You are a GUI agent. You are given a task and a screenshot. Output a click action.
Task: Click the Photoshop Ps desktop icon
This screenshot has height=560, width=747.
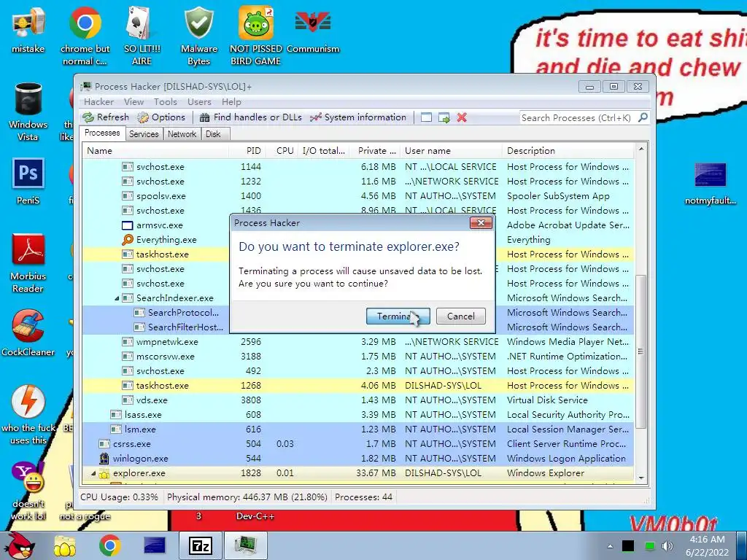pos(28,181)
